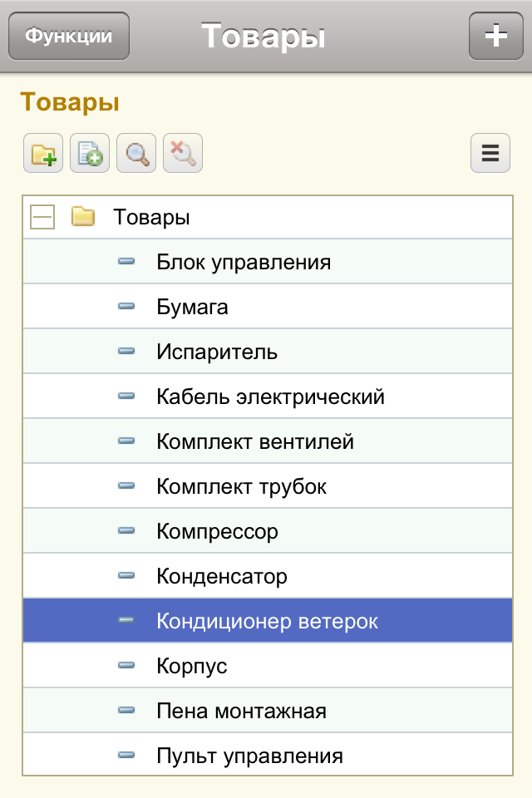The width and height of the screenshot is (532, 798).
Task: Open the hamburger menu of commands
Action: point(490,153)
